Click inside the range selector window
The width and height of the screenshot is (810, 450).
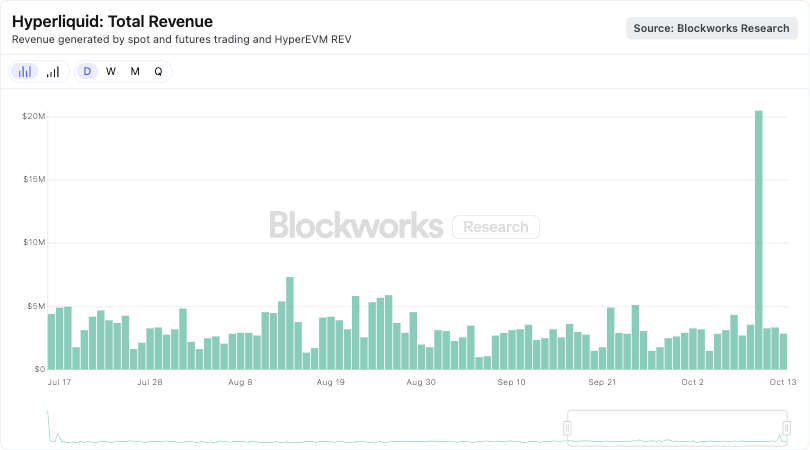pyautogui.click(x=677, y=428)
